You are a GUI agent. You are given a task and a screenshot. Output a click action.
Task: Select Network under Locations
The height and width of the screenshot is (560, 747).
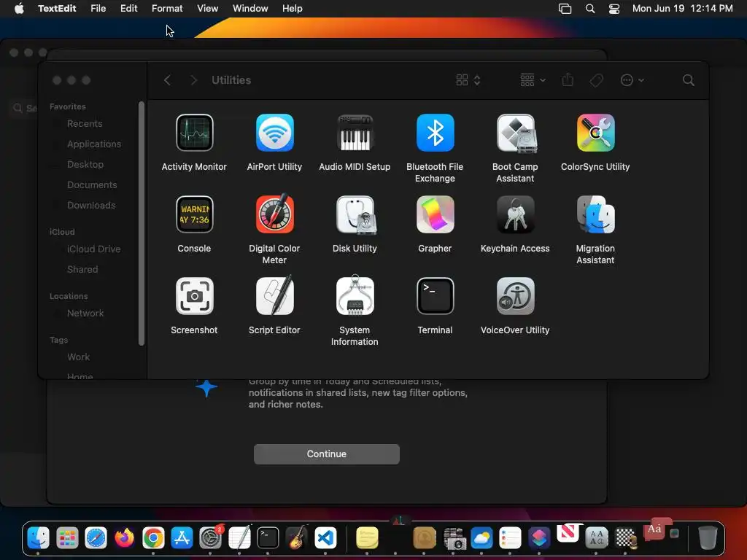85,314
